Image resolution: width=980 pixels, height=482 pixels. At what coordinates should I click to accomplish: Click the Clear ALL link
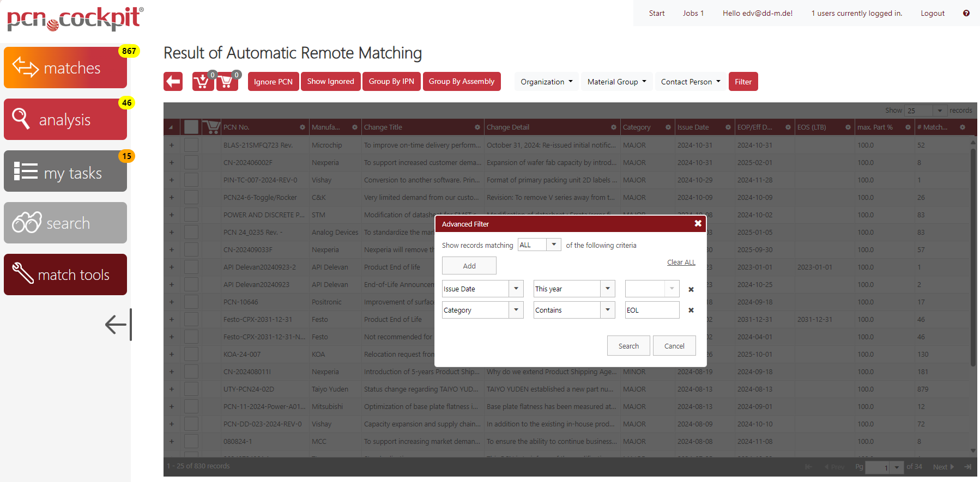point(681,263)
